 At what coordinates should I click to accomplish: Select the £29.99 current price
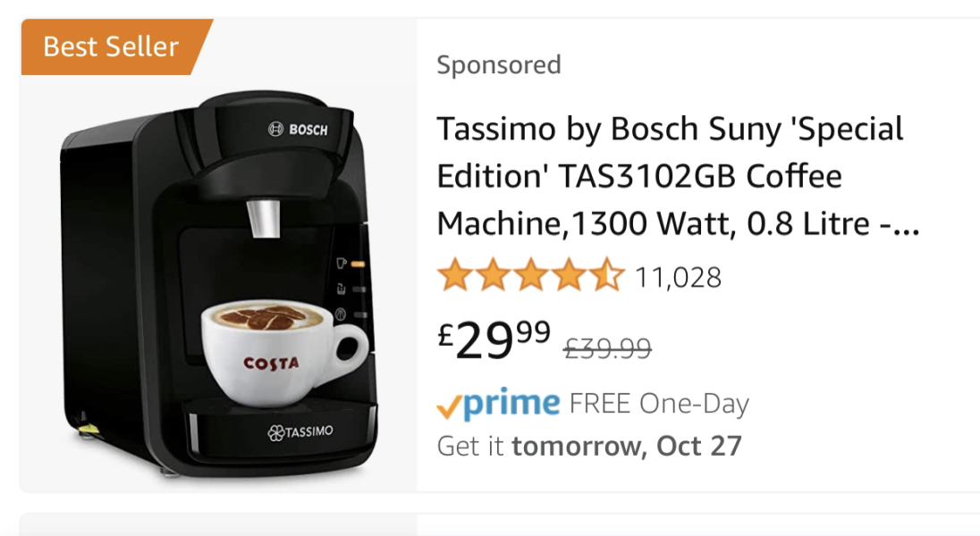[494, 340]
